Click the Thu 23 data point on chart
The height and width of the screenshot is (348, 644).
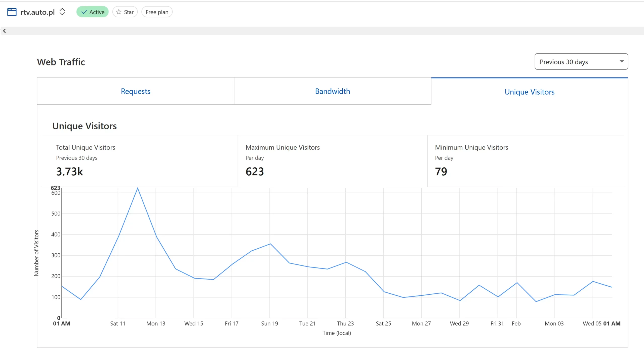[346, 262]
